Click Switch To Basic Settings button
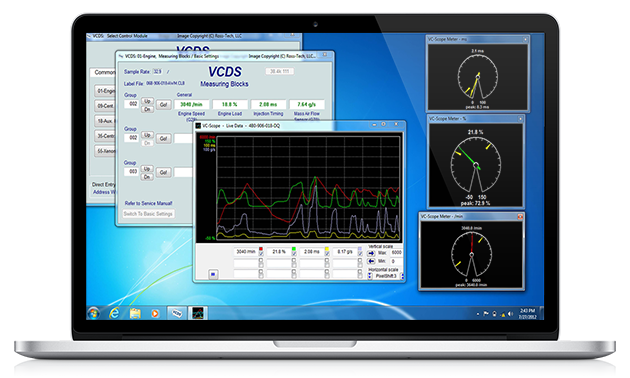The height and width of the screenshot is (378, 630). pyautogui.click(x=148, y=214)
